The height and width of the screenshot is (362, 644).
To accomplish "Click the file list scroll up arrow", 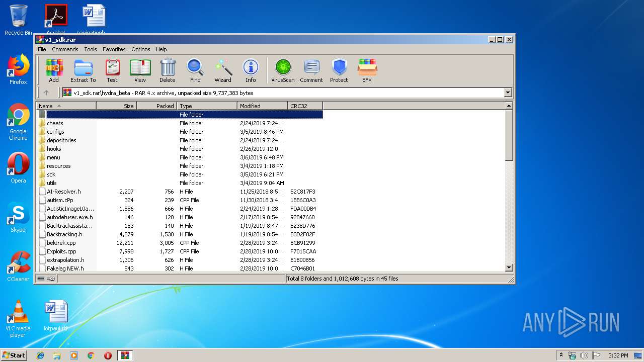I will [x=509, y=106].
